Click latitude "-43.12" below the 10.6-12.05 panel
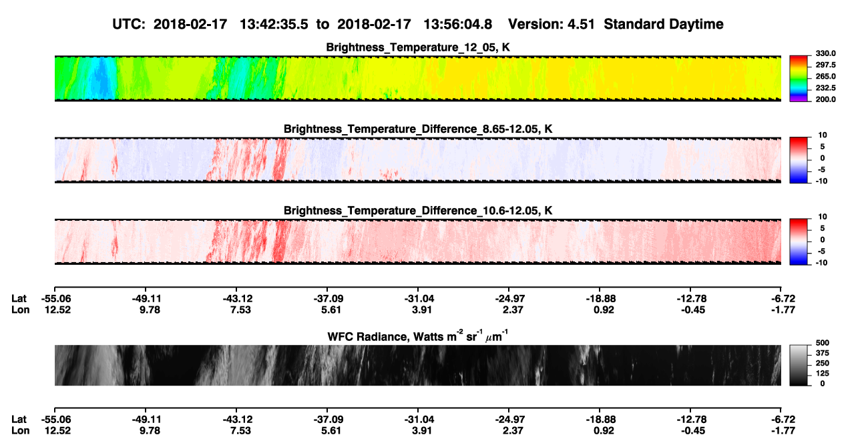 coord(238,298)
